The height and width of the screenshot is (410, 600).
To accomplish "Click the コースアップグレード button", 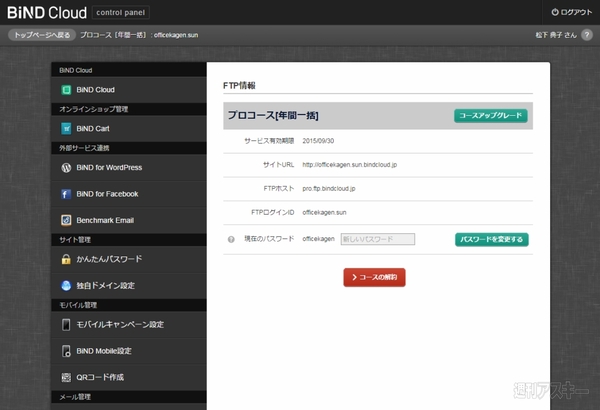I will [491, 116].
